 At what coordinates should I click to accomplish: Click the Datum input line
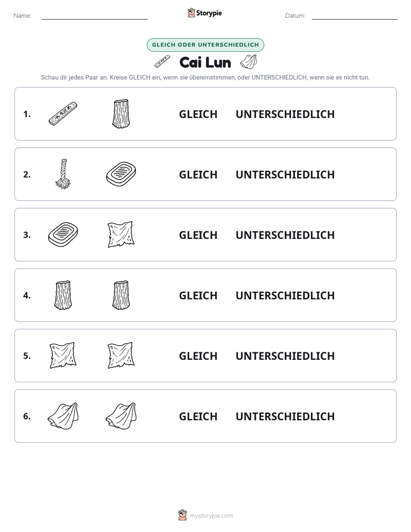355,16
